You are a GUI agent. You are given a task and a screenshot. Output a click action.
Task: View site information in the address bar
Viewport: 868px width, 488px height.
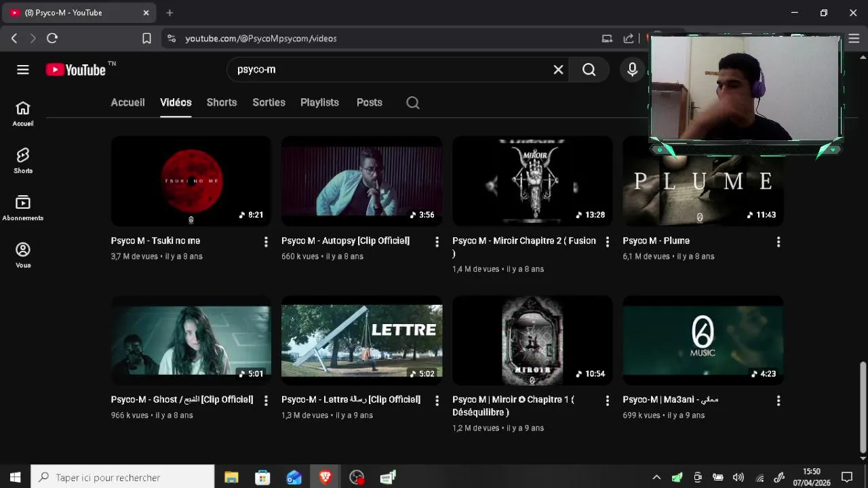pos(171,39)
